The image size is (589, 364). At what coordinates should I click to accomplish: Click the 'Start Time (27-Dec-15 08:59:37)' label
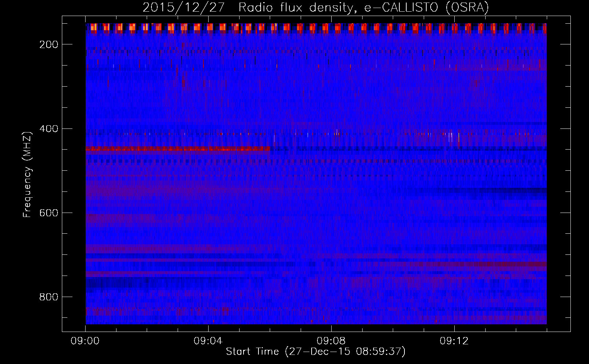[316, 352]
